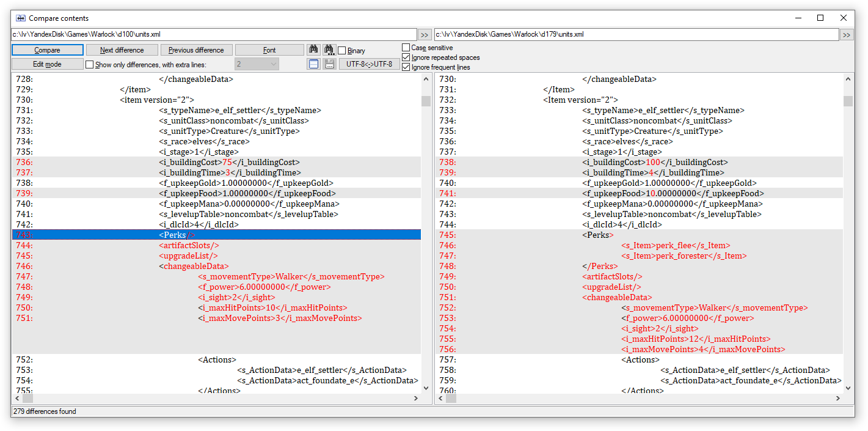Browse for left file using >> button
This screenshot has width=868, height=431.
(425, 35)
